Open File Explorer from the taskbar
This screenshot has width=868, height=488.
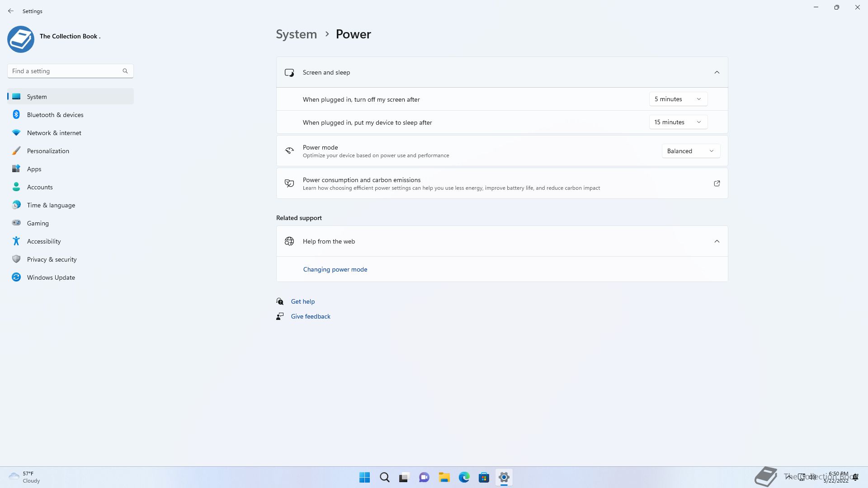[x=444, y=477]
